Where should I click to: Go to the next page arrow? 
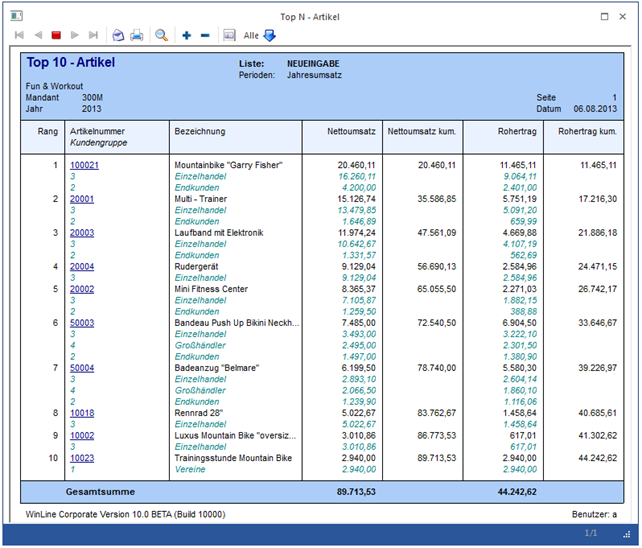click(75, 35)
